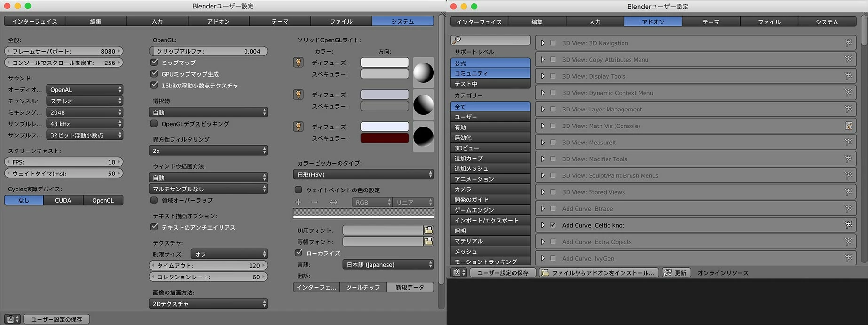This screenshot has width=868, height=325.
Task: Open the ファイル tab in left window
Action: (x=341, y=21)
